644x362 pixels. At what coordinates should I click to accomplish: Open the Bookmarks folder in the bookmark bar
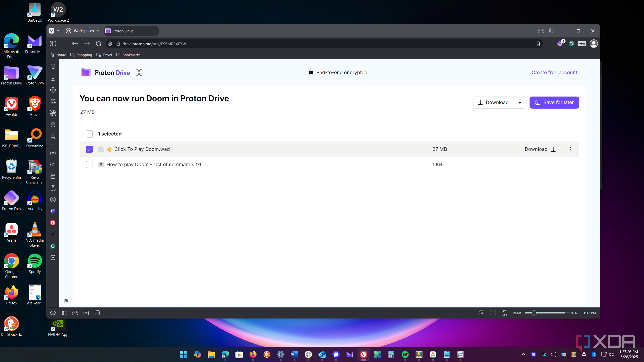(x=128, y=55)
